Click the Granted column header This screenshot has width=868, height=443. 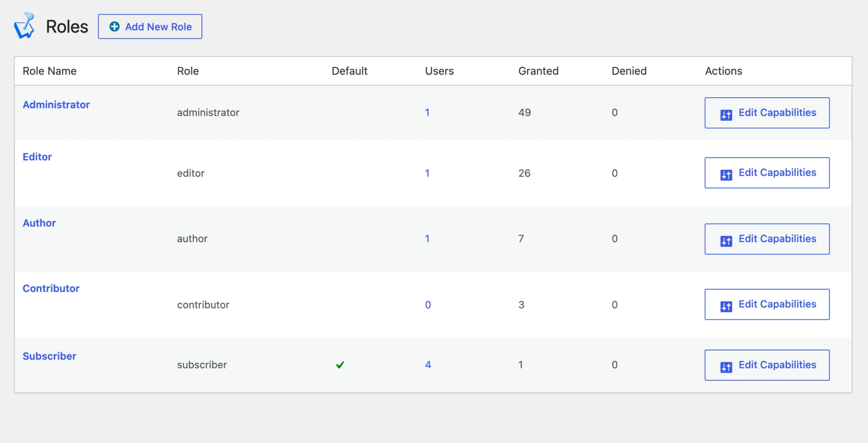click(538, 71)
